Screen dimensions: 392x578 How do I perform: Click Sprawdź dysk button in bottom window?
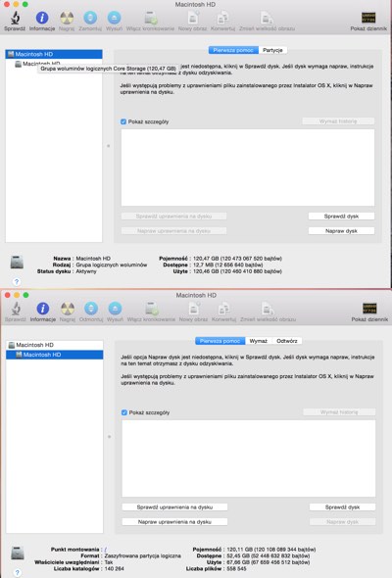342,507
